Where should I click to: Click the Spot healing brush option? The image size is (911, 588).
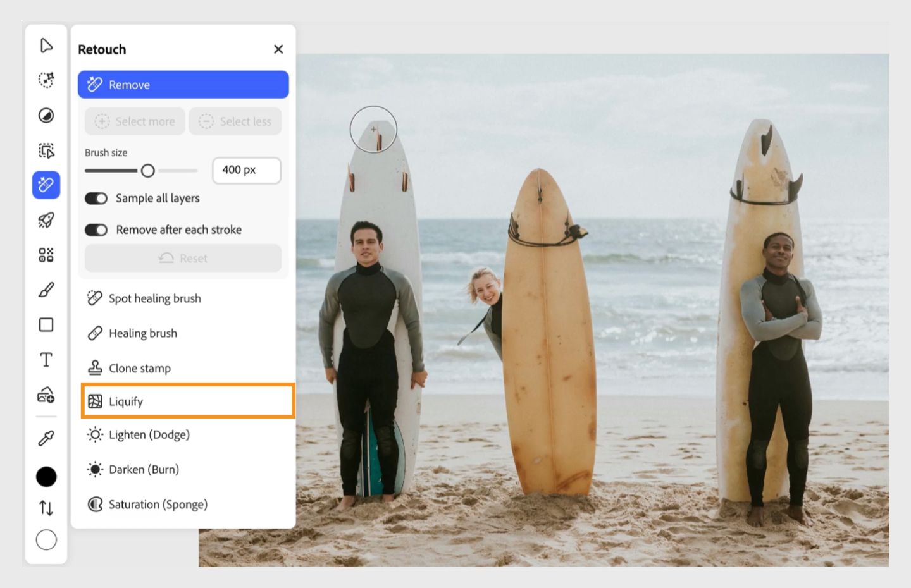point(155,298)
